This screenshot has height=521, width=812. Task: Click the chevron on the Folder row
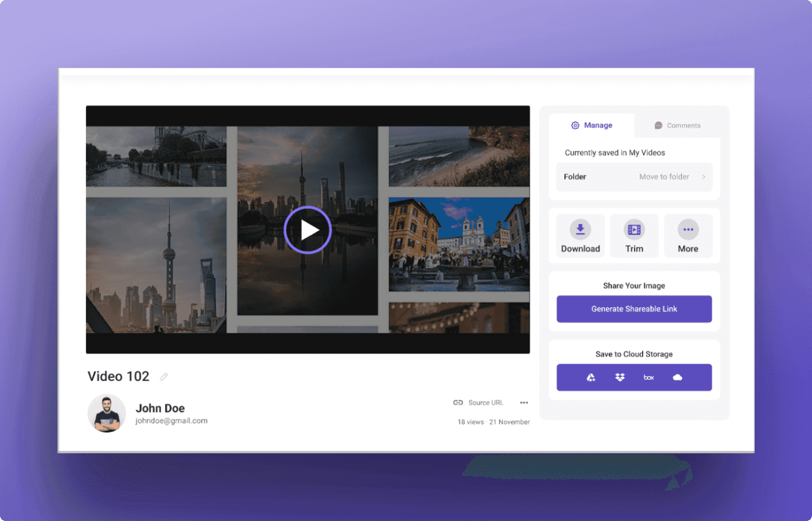click(702, 176)
